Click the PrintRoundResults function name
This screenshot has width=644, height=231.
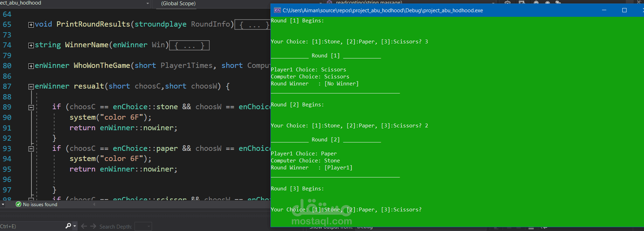tap(93, 24)
